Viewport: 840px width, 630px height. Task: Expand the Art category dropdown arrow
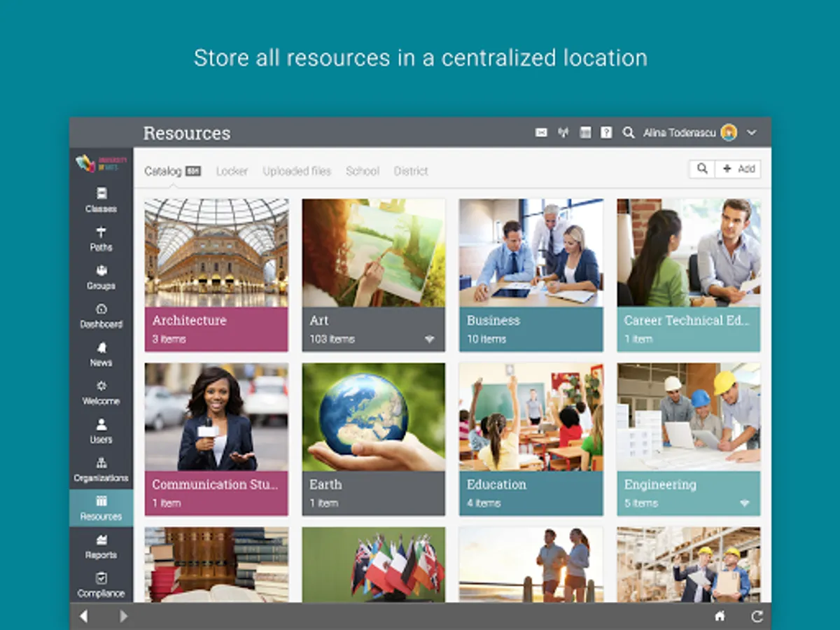[x=429, y=339]
